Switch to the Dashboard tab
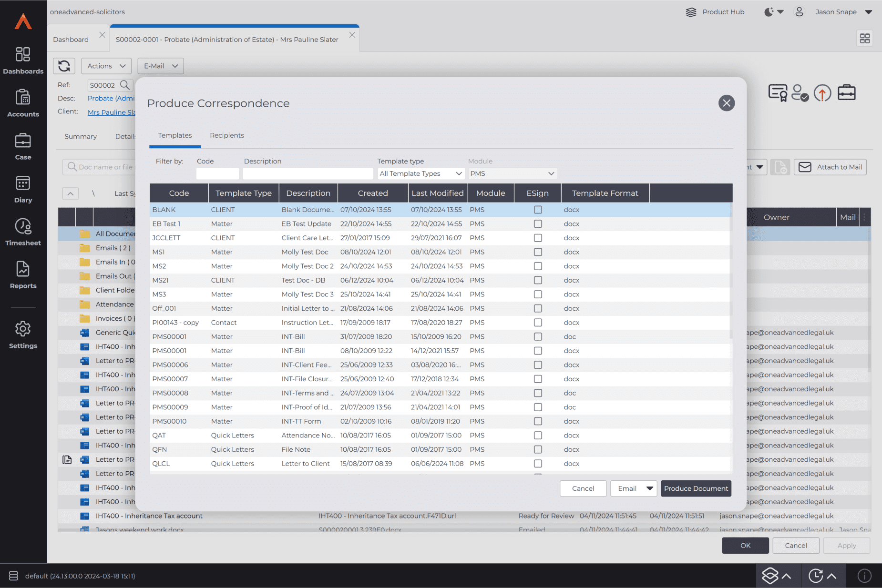The height and width of the screenshot is (588, 882). coord(71,40)
